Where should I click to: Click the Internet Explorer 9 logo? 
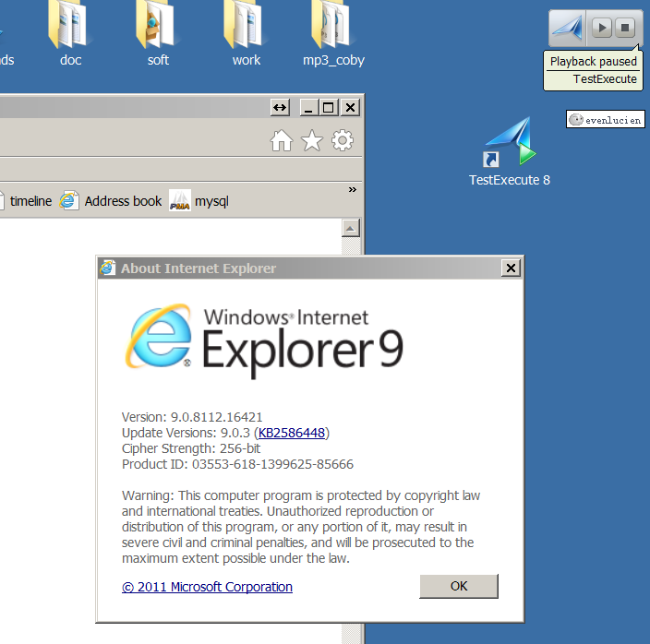tap(264, 340)
